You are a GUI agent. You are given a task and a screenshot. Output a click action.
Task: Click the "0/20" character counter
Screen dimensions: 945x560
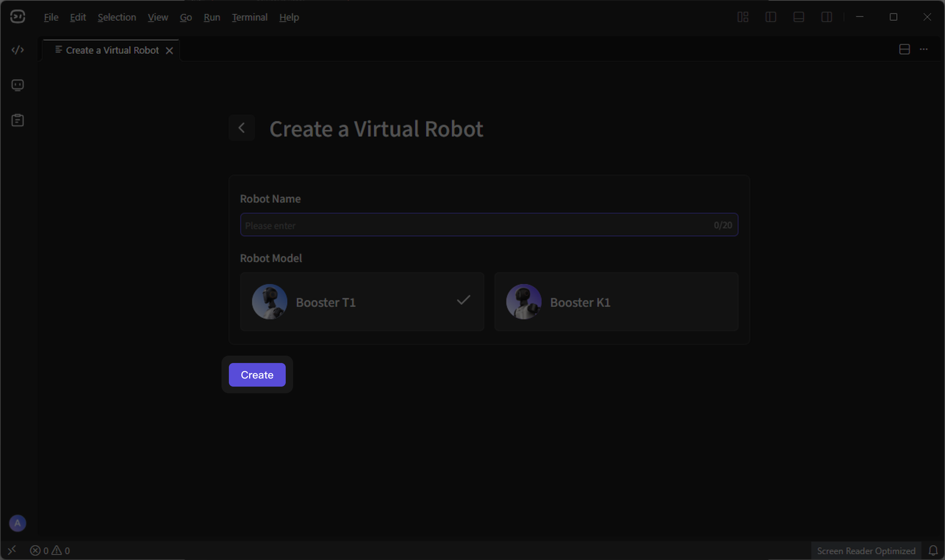click(x=723, y=225)
